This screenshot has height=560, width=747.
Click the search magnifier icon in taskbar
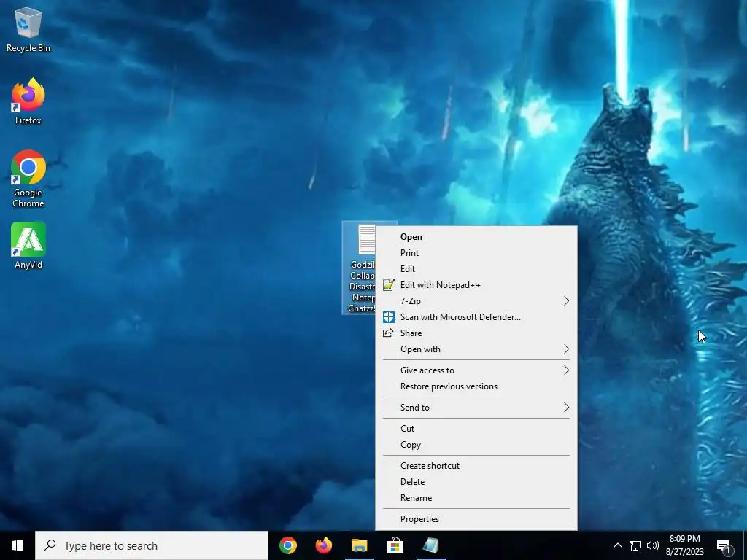click(50, 545)
